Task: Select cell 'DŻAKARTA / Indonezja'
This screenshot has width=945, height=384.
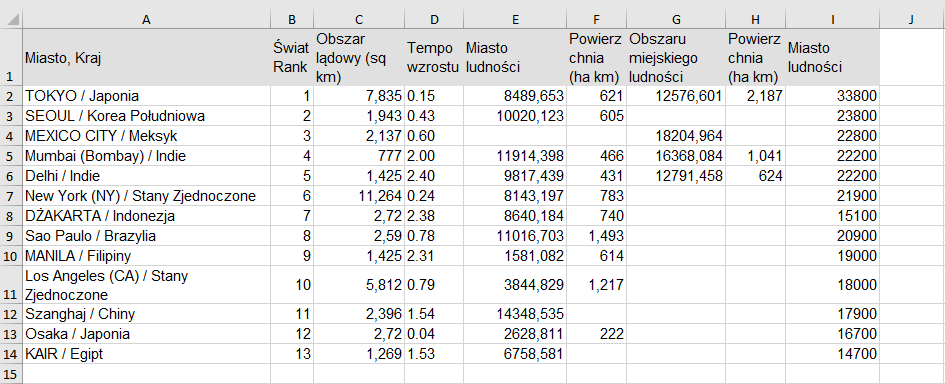Action: click(x=146, y=216)
